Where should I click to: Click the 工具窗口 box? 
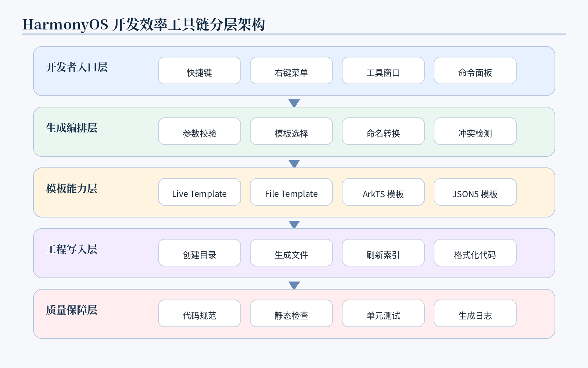tap(383, 71)
